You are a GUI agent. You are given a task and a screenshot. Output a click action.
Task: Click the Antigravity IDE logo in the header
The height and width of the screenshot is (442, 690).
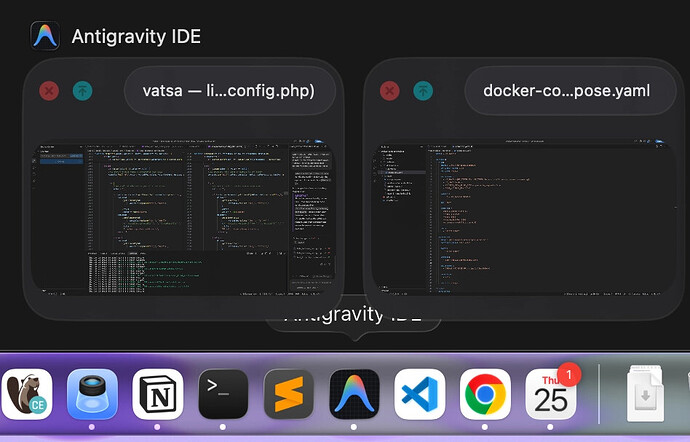[x=45, y=36]
